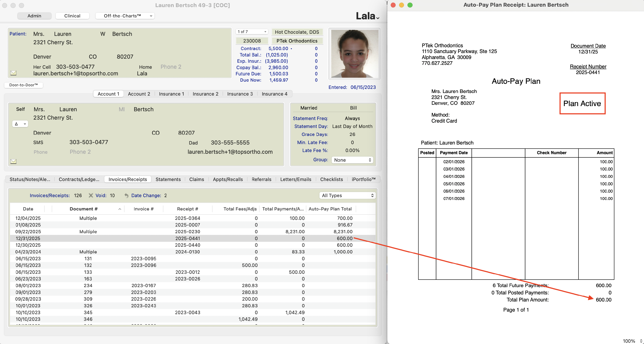Click the Void X icon
644x344 pixels.
pos(91,195)
